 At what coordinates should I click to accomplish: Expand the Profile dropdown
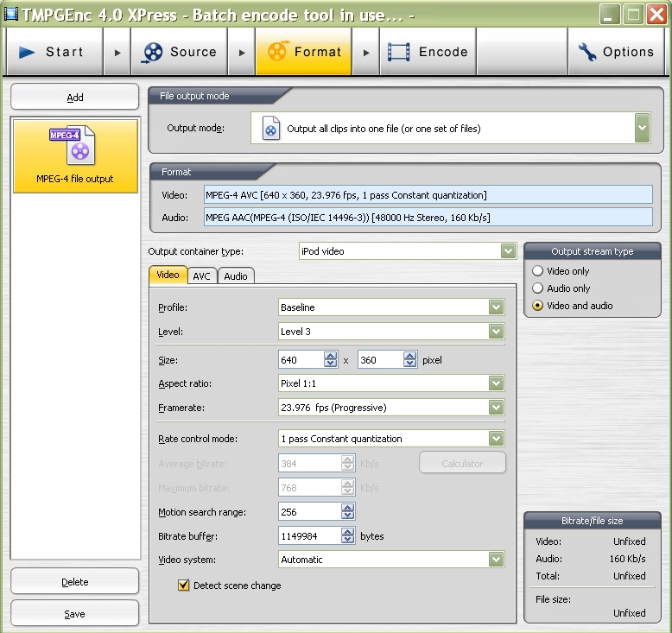[x=496, y=307]
